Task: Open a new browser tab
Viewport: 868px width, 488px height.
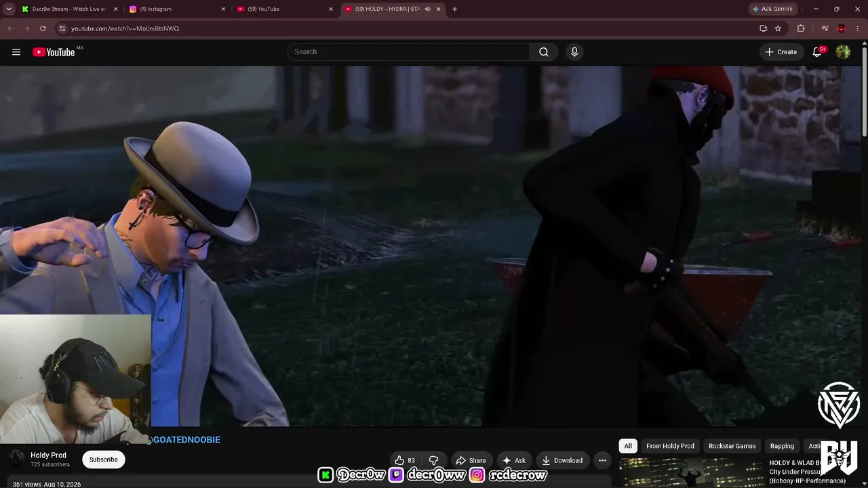Action: point(454,9)
